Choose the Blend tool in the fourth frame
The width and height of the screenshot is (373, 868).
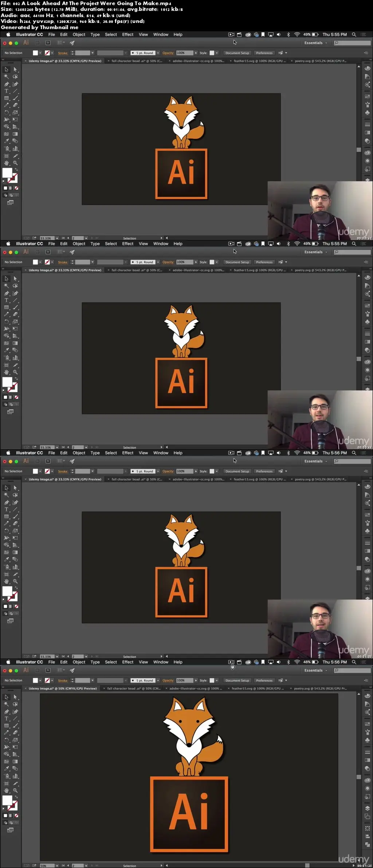tap(15, 768)
